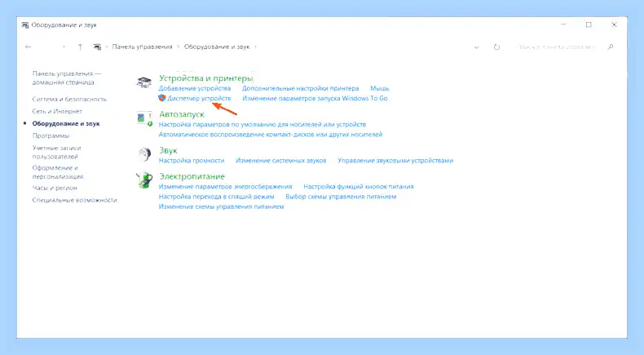The height and width of the screenshot is (355, 644).
Task: Maximize the Оборудование и звук window
Action: click(589, 24)
